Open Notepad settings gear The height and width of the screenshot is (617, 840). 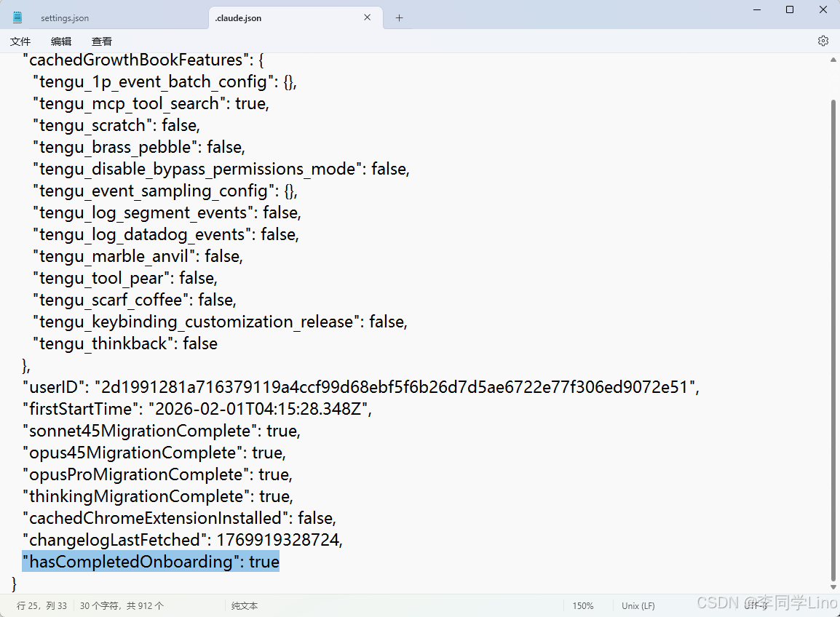pyautogui.click(x=823, y=41)
